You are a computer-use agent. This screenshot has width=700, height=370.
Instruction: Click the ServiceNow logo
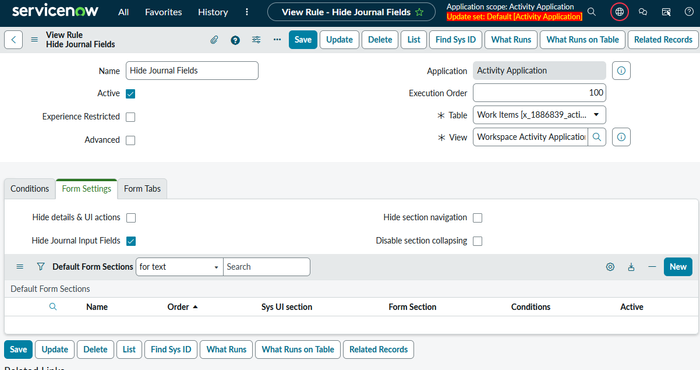[x=55, y=11]
